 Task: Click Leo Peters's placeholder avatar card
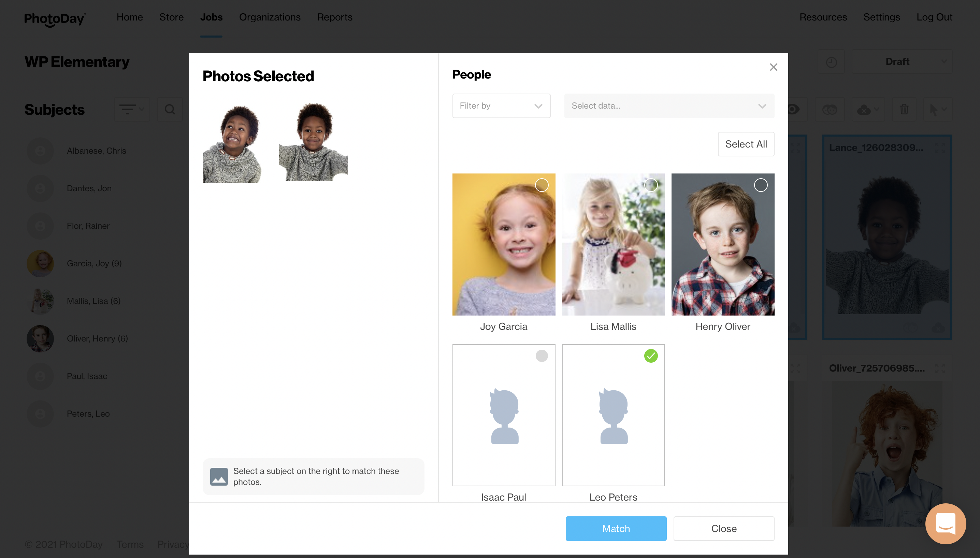click(613, 415)
